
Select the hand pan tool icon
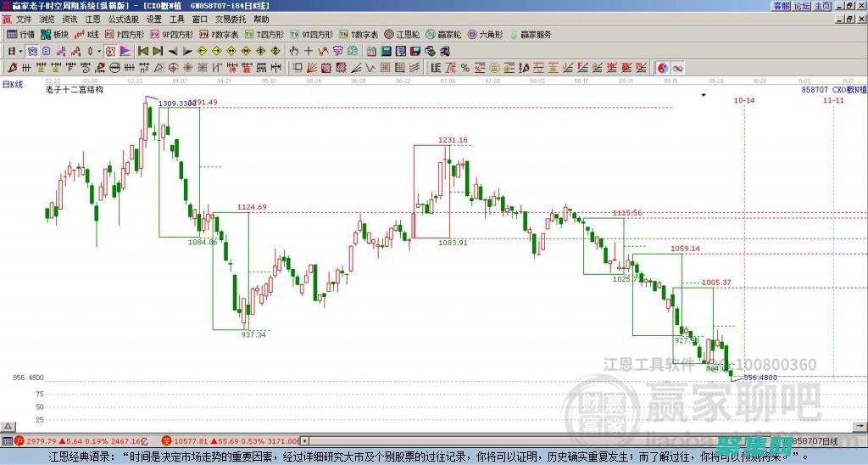pyautogui.click(x=294, y=51)
